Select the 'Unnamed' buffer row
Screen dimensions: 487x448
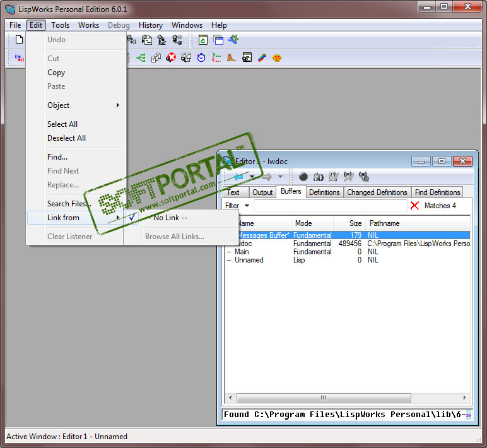point(348,260)
